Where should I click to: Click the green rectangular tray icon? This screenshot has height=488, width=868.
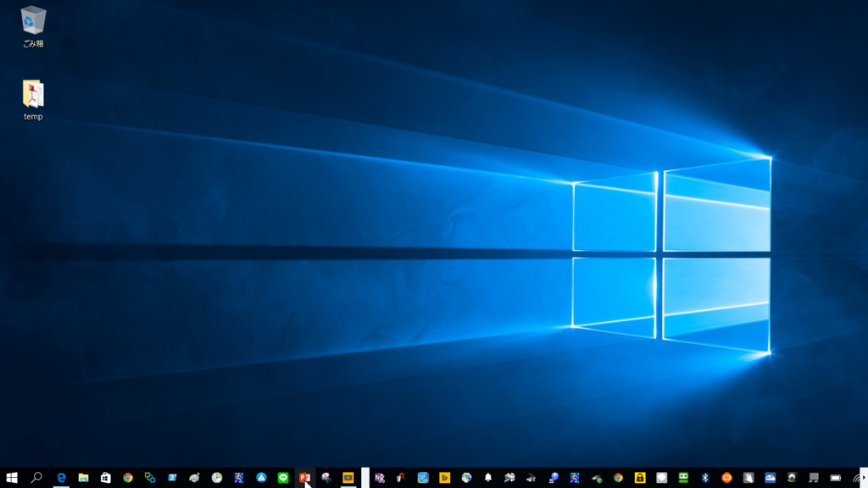pos(684,478)
